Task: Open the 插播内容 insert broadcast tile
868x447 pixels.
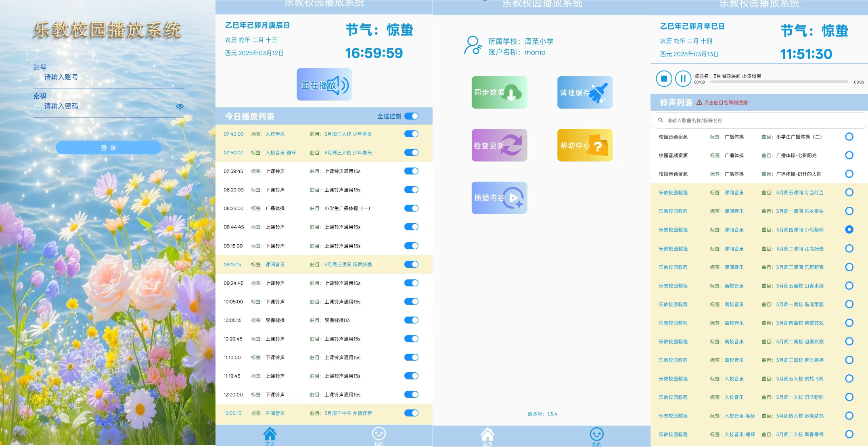Action: 499,198
